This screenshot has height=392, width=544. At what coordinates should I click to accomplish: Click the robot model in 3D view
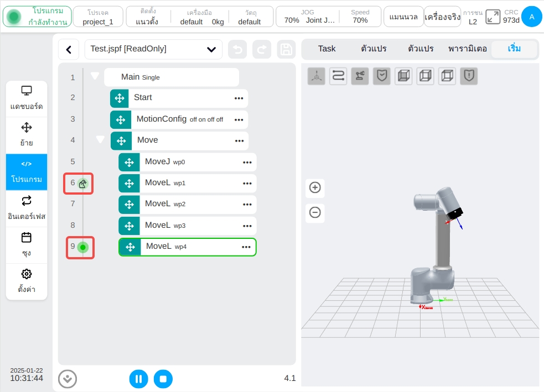pos(437,246)
